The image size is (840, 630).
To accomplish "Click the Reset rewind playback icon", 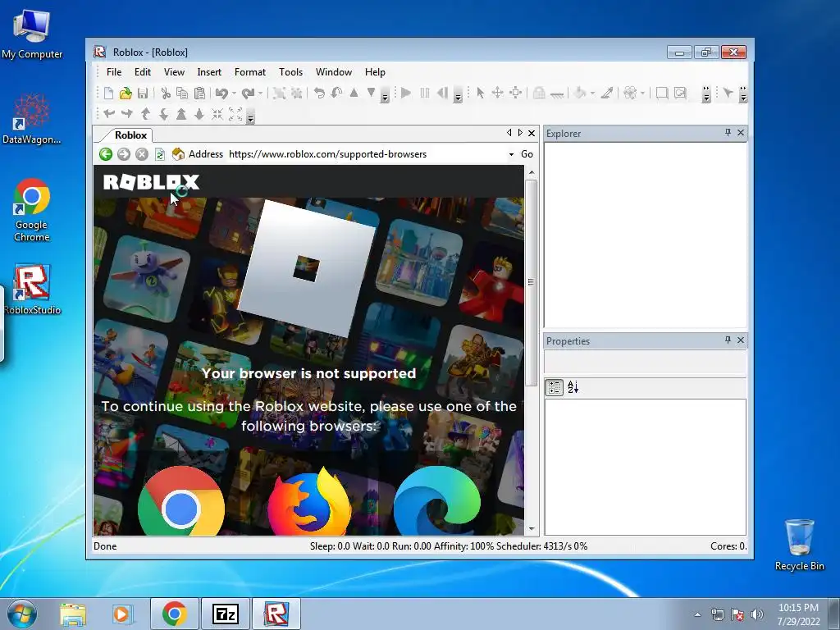I will [x=442, y=94].
